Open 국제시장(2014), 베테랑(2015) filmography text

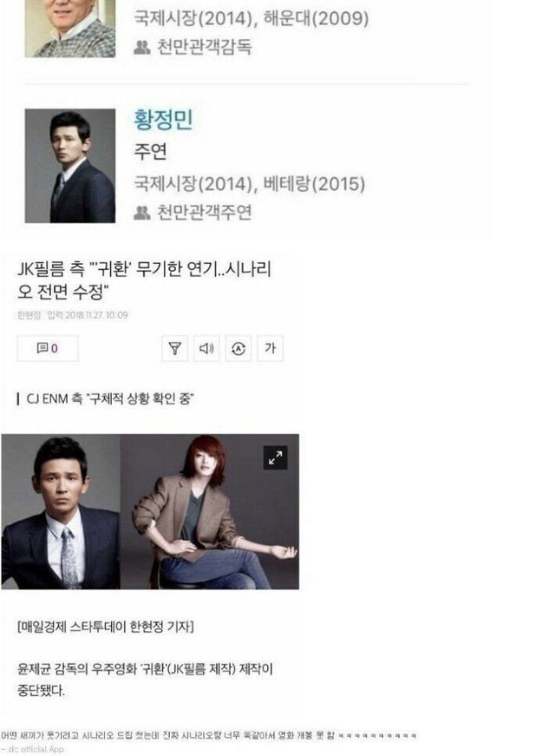click(x=249, y=184)
